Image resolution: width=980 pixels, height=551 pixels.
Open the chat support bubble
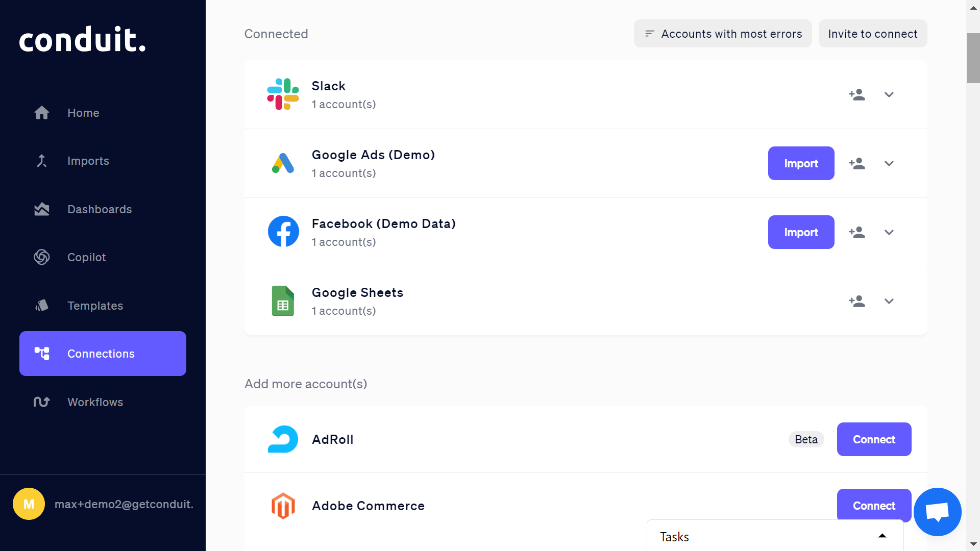937,512
